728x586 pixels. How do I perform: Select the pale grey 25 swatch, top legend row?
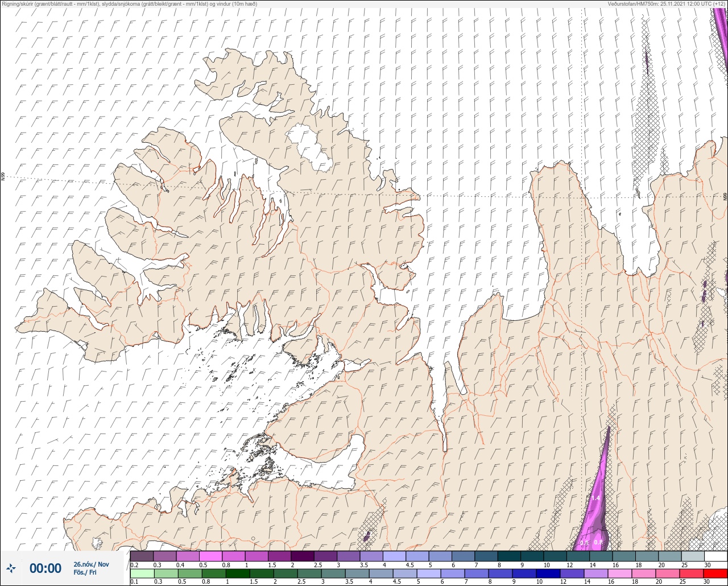pos(692,556)
